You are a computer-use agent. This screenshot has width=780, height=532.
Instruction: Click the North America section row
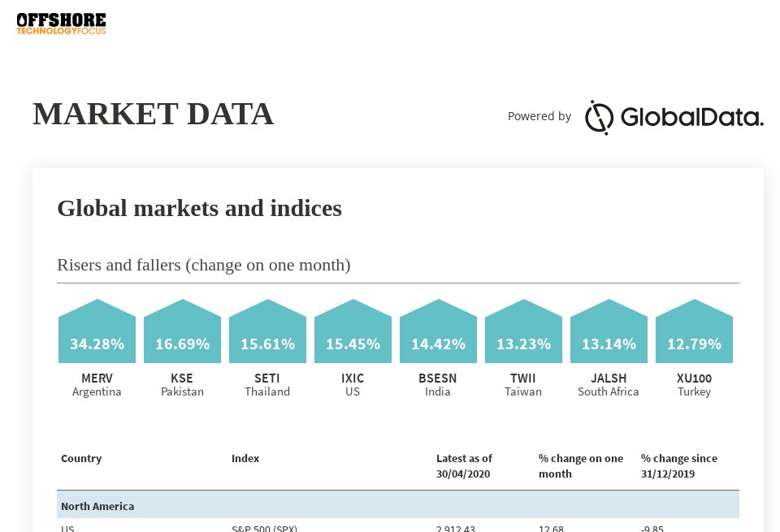(398, 505)
